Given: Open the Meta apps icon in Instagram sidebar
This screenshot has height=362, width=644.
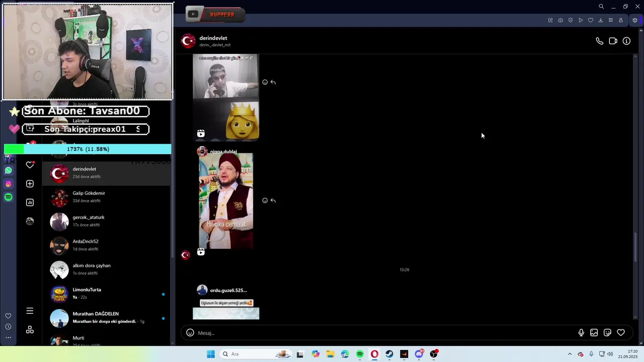Looking at the screenshot, I should (x=30, y=329).
